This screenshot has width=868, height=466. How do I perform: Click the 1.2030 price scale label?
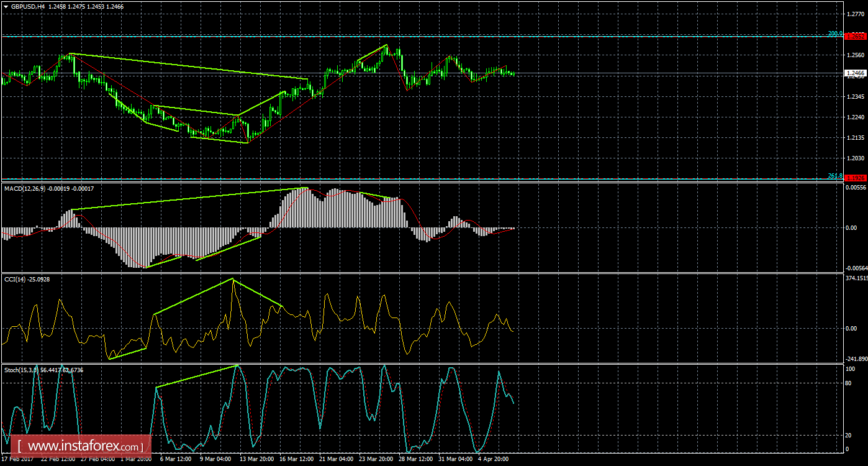(854, 158)
